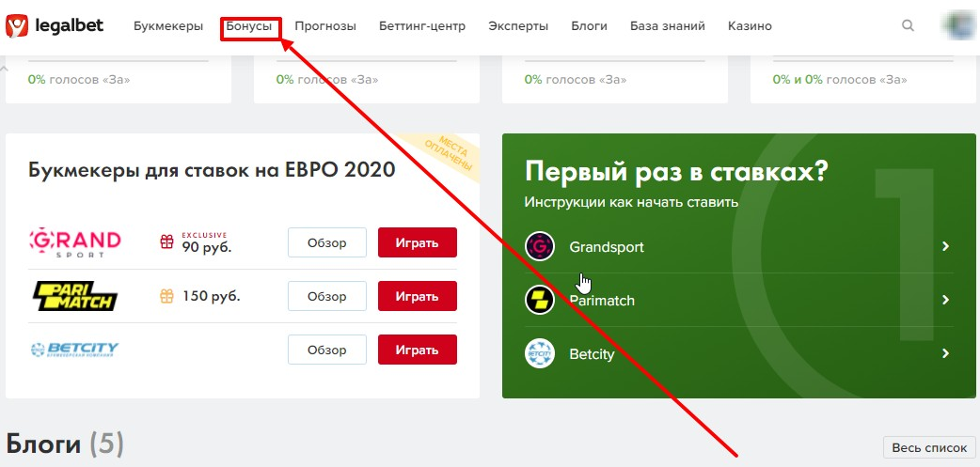Expand the Parimatch instruction chevron
The height and width of the screenshot is (467, 980).
[945, 301]
